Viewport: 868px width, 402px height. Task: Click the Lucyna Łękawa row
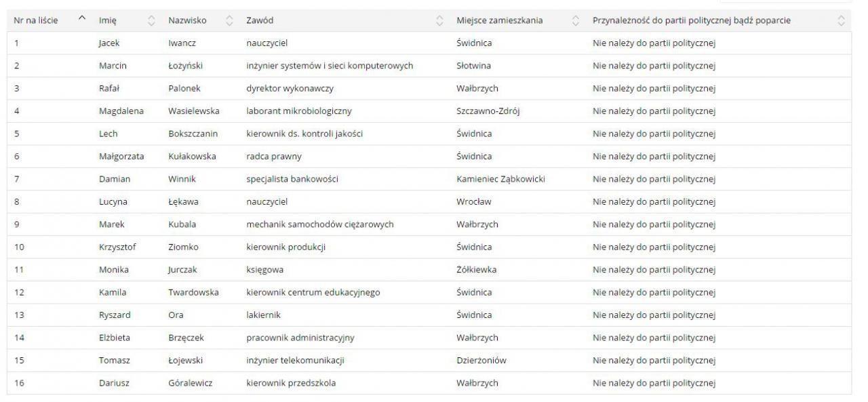tap(429, 202)
